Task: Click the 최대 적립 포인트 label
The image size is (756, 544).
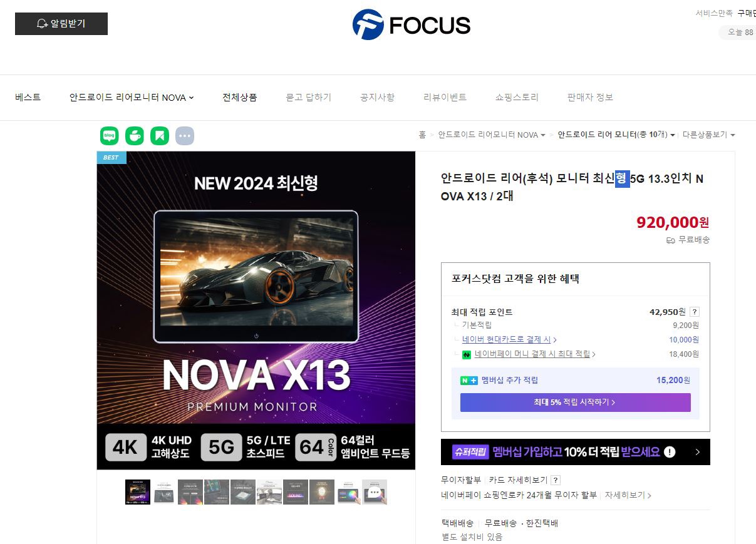Action: click(482, 312)
